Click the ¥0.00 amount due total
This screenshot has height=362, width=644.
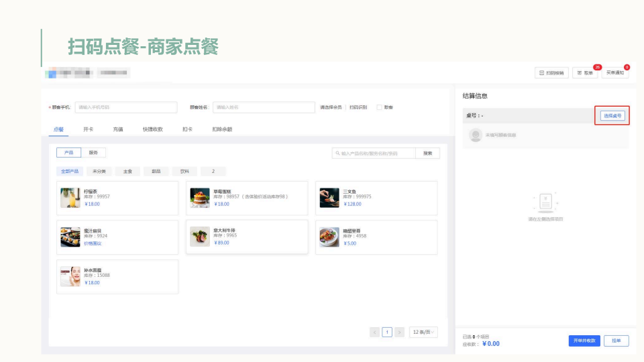(491, 344)
